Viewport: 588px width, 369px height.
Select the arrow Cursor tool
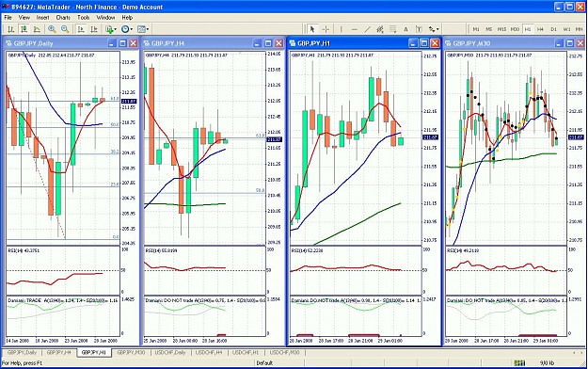[x=312, y=29]
